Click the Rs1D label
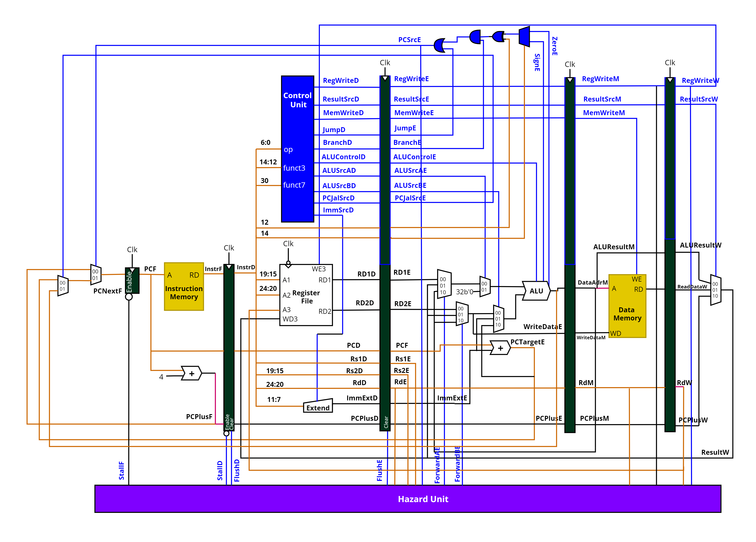This screenshot has height=542, width=756. tap(358, 359)
